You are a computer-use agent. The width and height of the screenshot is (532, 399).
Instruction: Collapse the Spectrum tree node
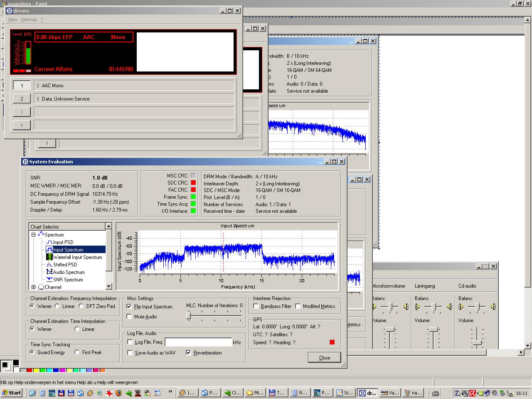pos(33,235)
